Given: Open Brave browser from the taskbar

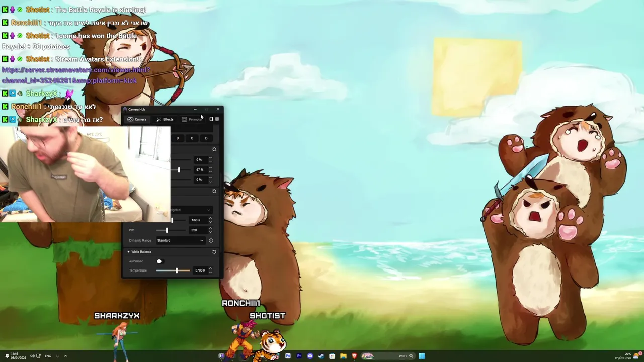Looking at the screenshot, I should point(354,356).
